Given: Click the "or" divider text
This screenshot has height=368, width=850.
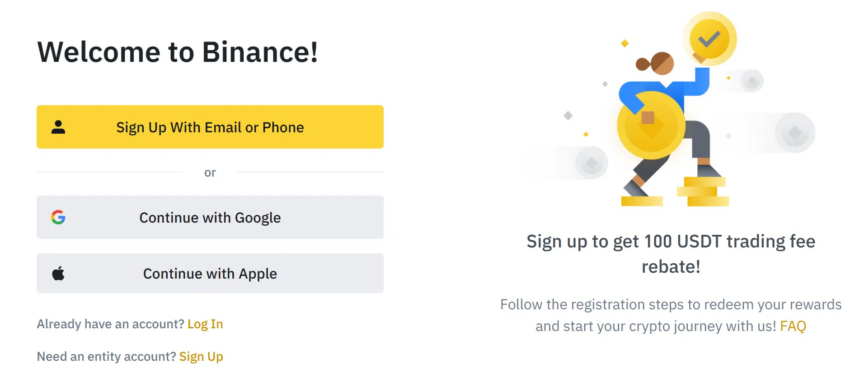Looking at the screenshot, I should pyautogui.click(x=210, y=172).
